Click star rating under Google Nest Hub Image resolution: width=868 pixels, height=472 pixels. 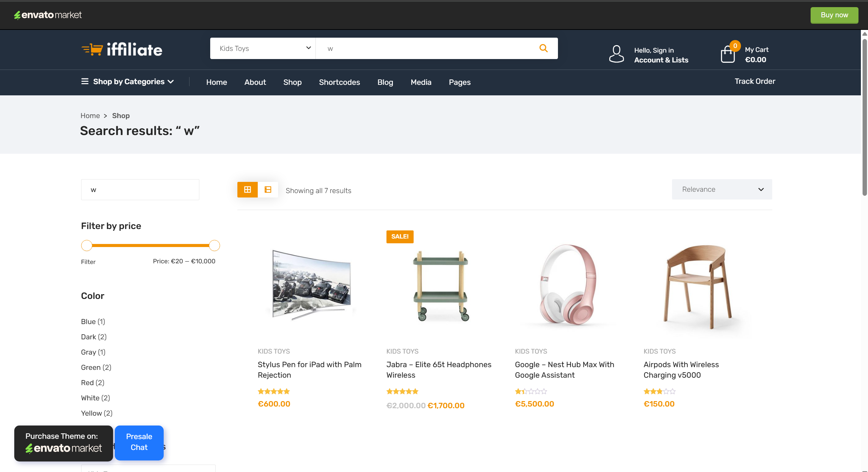coord(531,391)
